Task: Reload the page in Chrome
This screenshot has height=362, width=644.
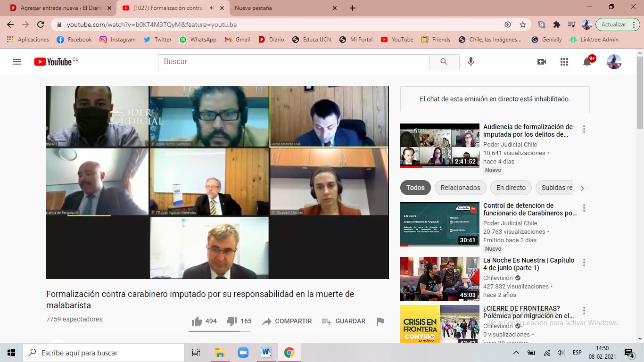Action: 41,25
